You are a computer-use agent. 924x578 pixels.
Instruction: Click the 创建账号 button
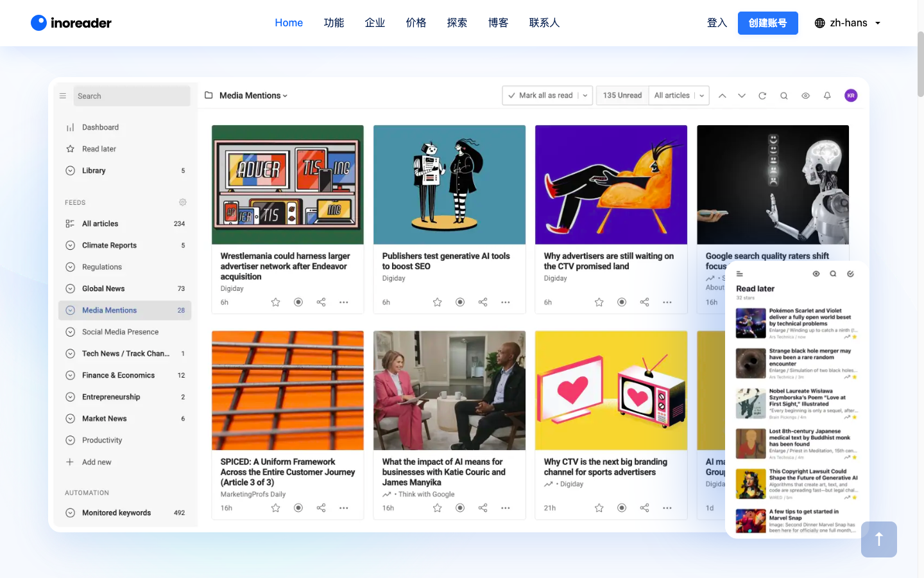(767, 23)
